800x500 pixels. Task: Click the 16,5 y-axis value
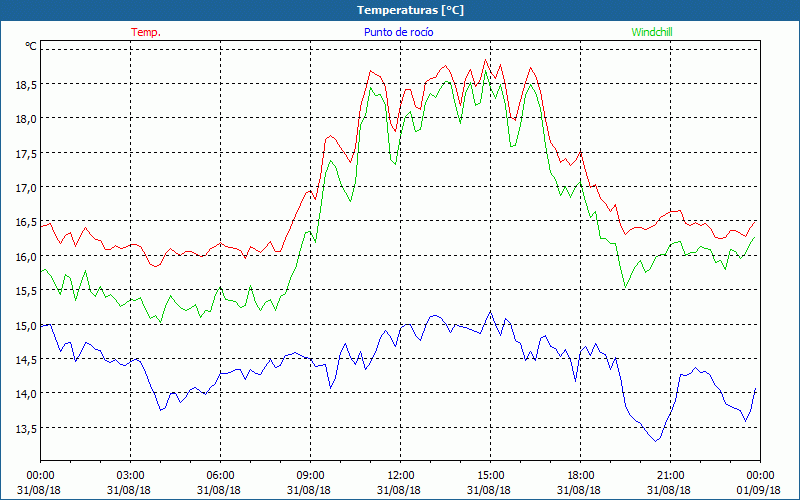(26, 222)
